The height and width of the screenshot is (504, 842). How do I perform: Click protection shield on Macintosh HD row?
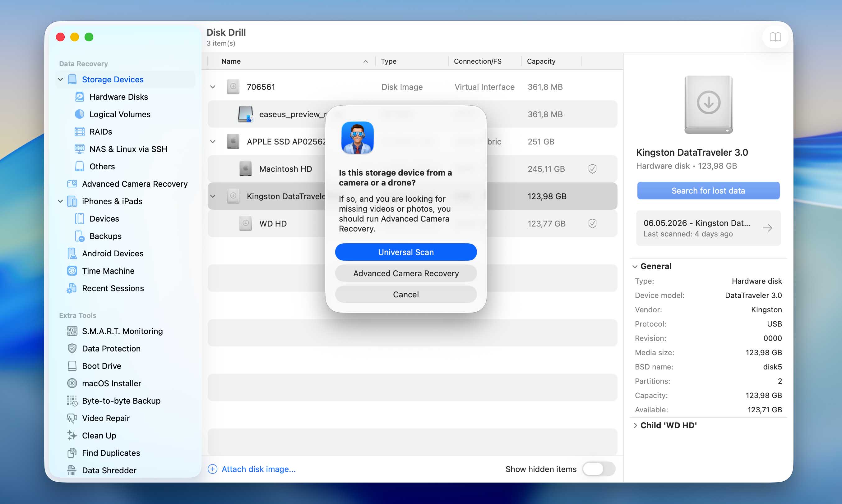coord(592,169)
